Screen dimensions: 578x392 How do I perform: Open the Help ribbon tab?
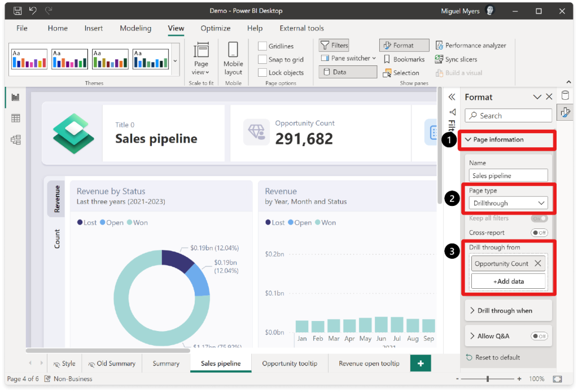pos(255,28)
